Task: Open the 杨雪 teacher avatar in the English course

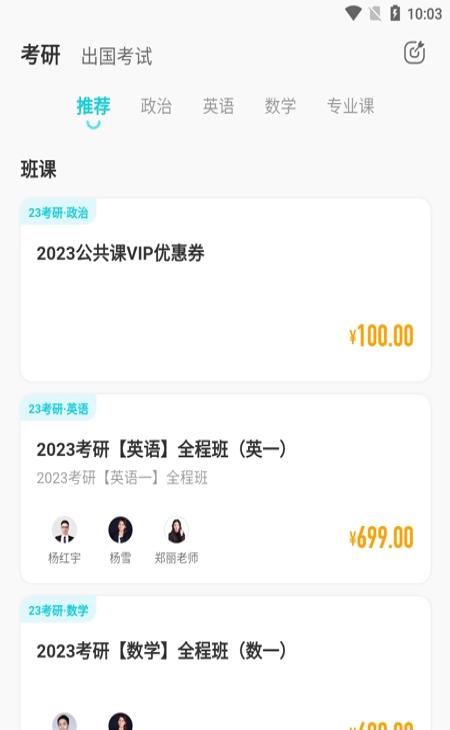Action: point(120,530)
